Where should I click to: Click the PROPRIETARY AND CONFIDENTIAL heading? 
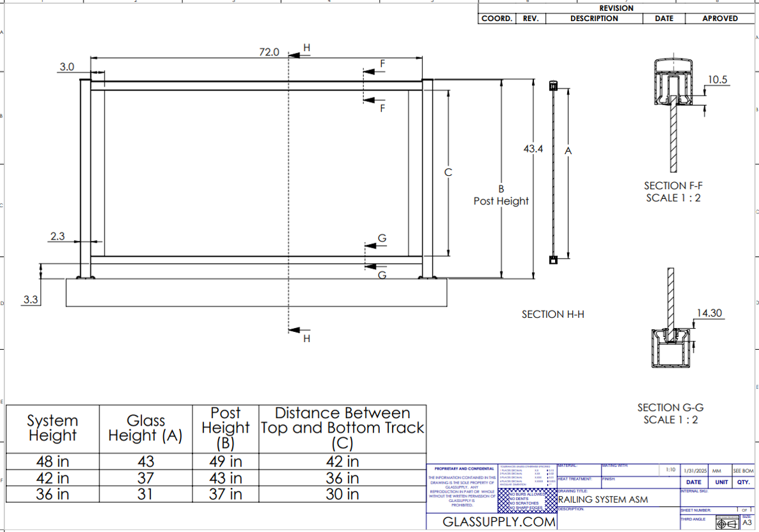click(464, 468)
